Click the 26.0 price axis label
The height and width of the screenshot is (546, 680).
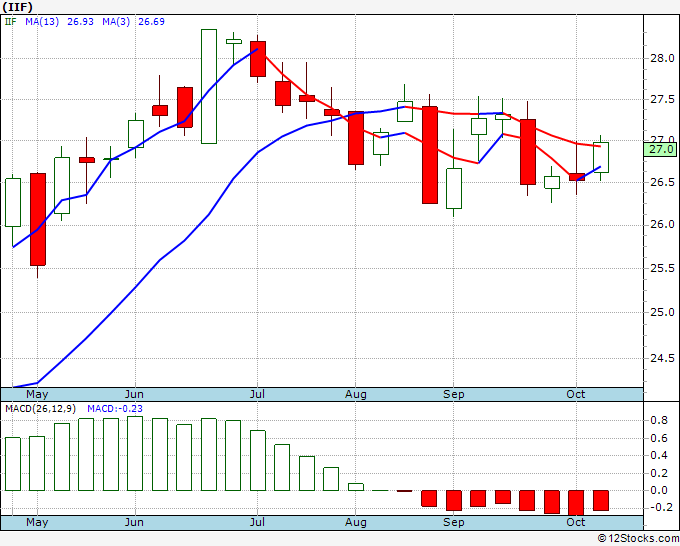tap(662, 224)
